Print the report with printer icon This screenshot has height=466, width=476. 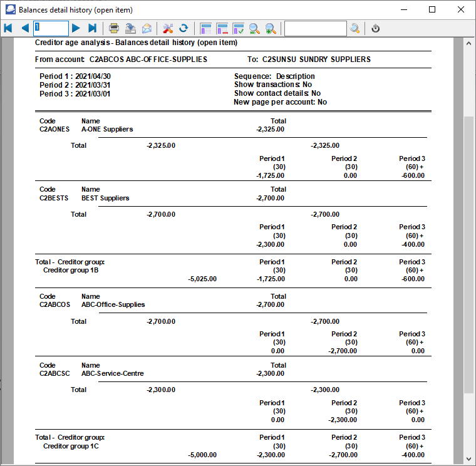[x=114, y=28]
